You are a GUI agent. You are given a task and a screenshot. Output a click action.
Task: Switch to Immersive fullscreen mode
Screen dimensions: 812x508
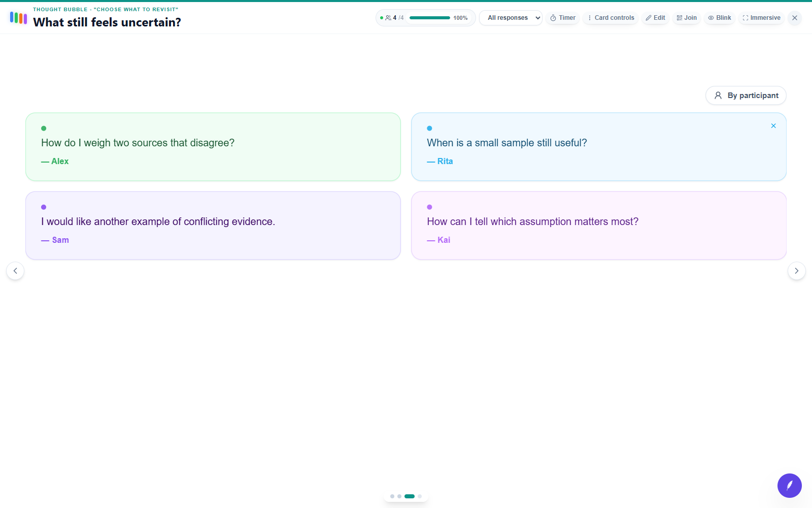[x=761, y=18]
